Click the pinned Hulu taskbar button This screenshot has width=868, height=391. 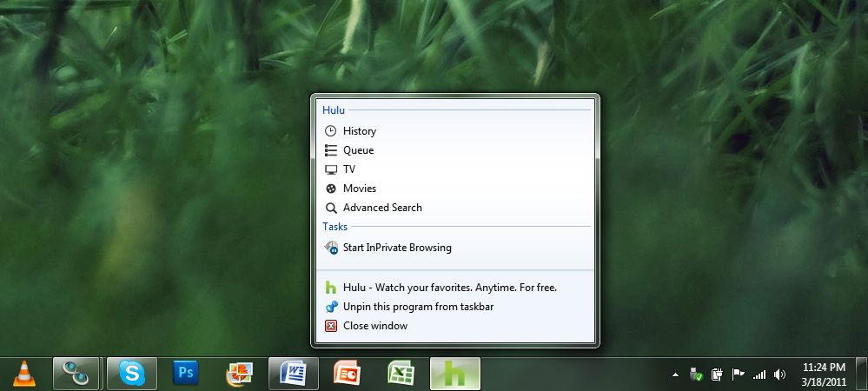click(455, 374)
